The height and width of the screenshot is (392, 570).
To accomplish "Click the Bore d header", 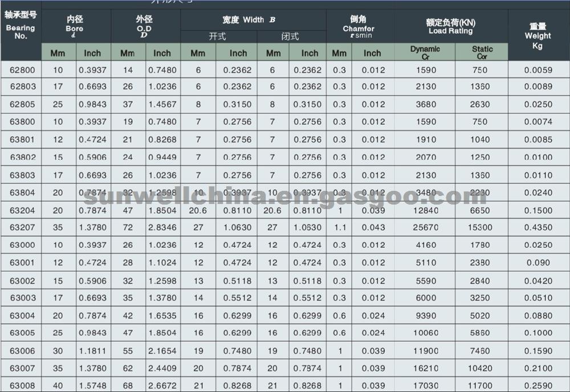I will click(x=75, y=26).
